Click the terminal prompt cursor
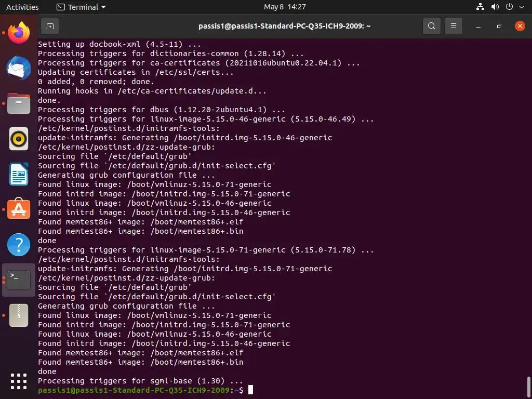 pyautogui.click(x=250, y=390)
